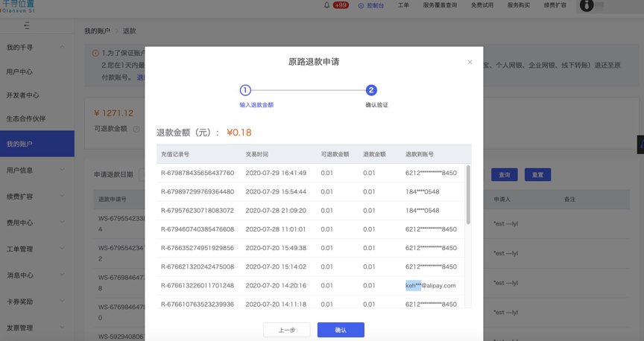Open 免费试用 in the top navigation

click(482, 5)
